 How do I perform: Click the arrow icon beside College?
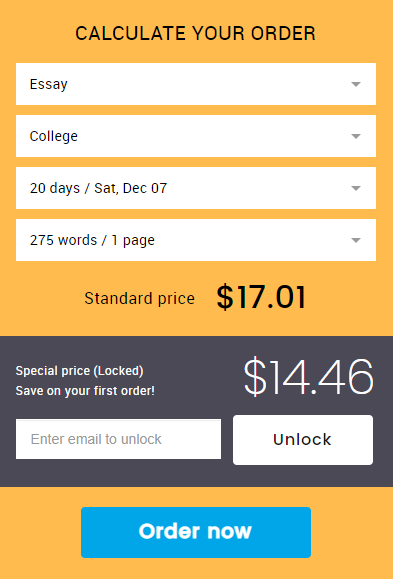click(356, 137)
